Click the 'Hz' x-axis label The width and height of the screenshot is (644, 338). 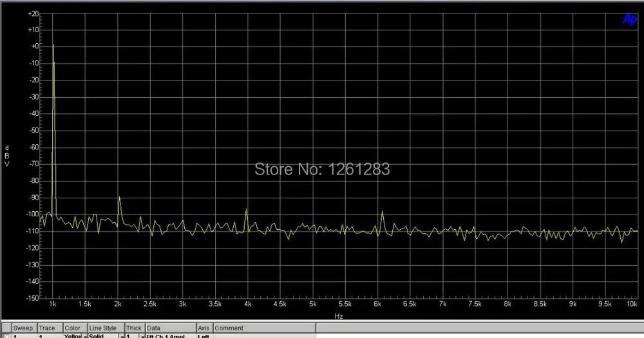click(x=339, y=316)
